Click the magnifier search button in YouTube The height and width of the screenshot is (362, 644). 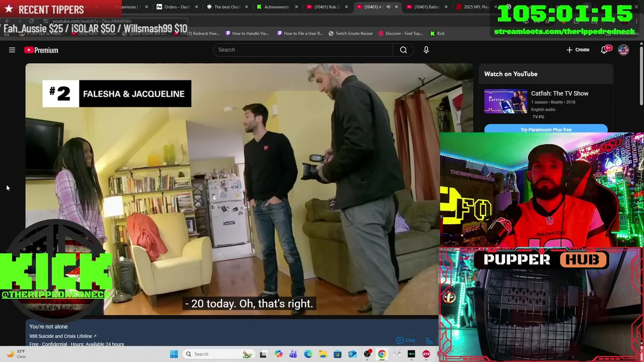[x=404, y=50]
